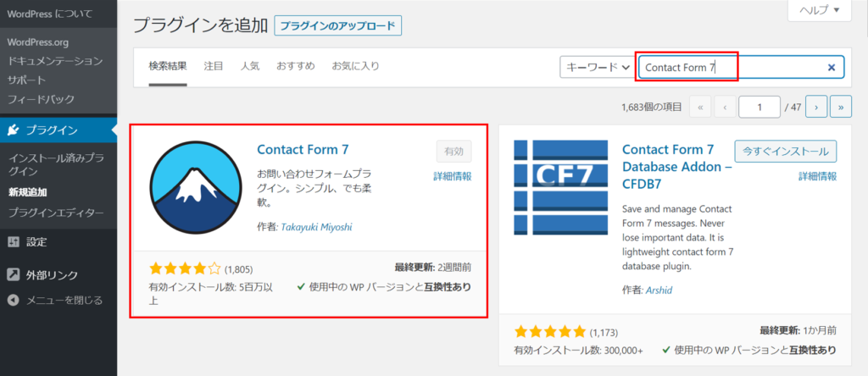Viewport: 868px width, 376px height.
Task: Select 新規追加 submenu item
Action: (28, 192)
